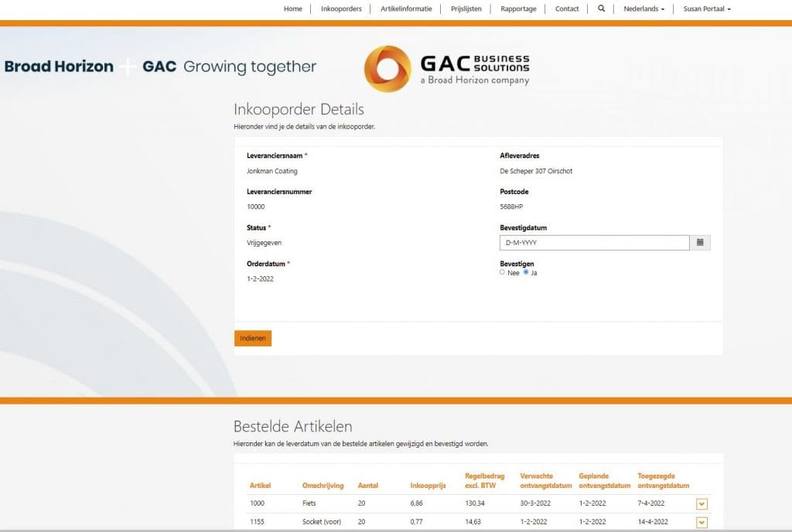
Task: Click supplier name Jonkman Coating
Action: [x=271, y=171]
